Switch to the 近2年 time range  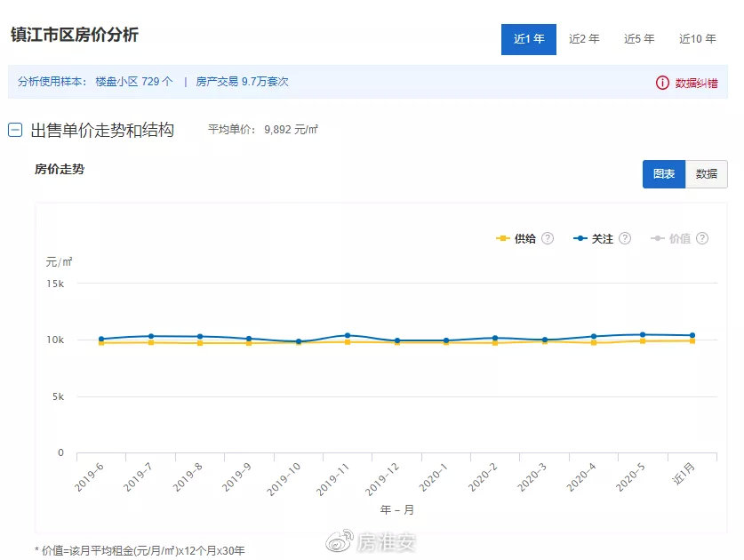point(584,39)
